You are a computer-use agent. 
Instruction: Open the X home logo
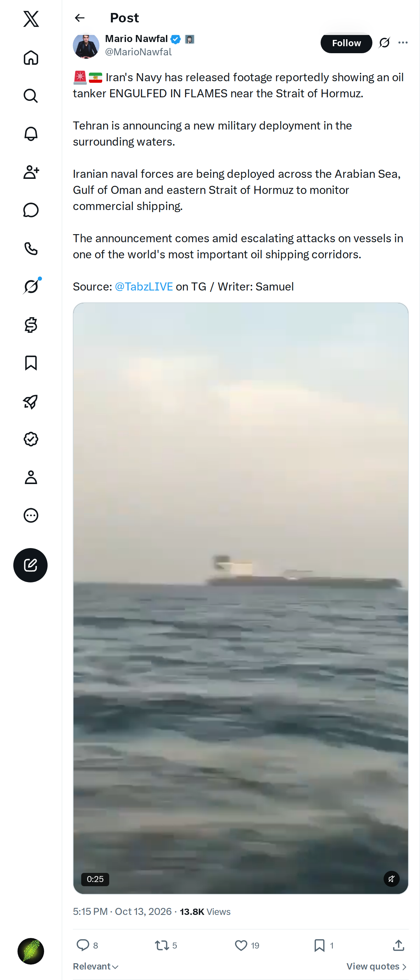point(31,19)
